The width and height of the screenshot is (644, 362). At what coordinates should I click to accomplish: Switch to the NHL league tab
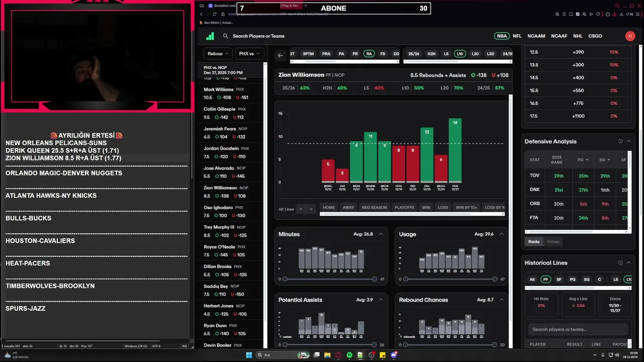point(578,36)
